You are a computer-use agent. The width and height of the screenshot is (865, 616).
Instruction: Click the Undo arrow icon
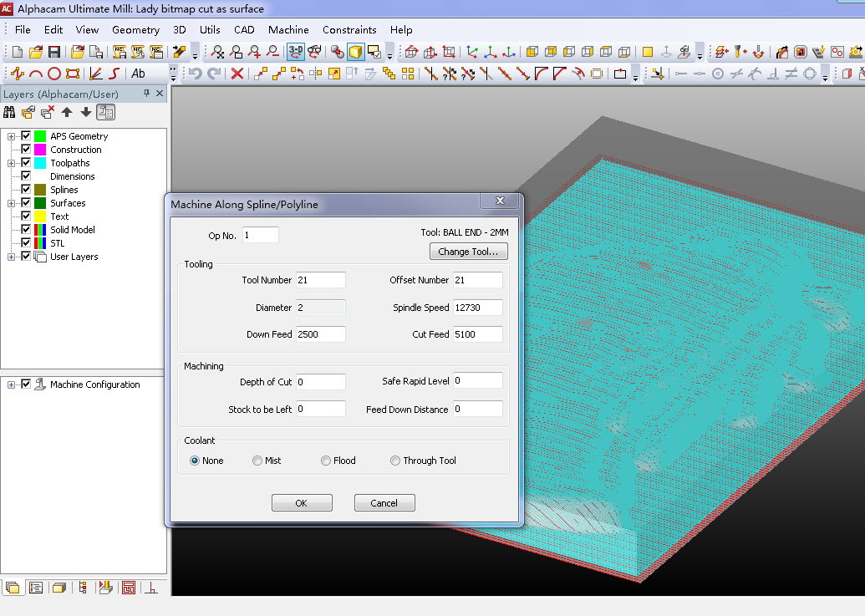pos(196,74)
